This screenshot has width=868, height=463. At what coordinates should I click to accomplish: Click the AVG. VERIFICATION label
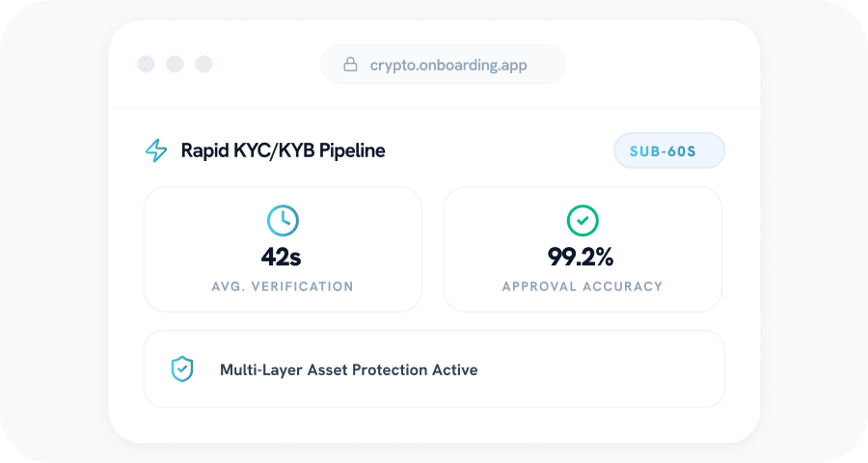pos(283,286)
